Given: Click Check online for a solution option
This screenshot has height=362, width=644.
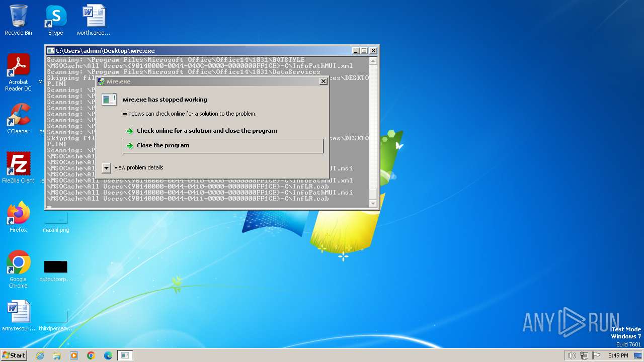Looking at the screenshot, I should pyautogui.click(x=223, y=131).
